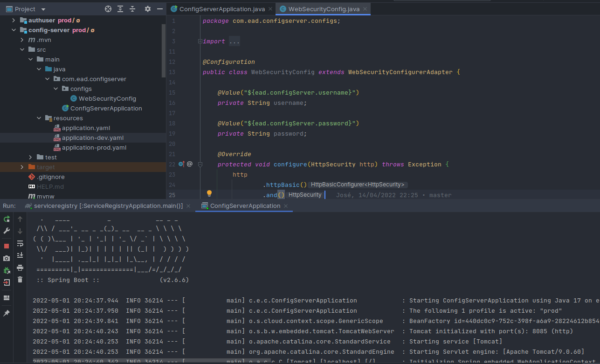Click the HELP.md markdown file icon
The image size is (600, 364).
tap(32, 187)
